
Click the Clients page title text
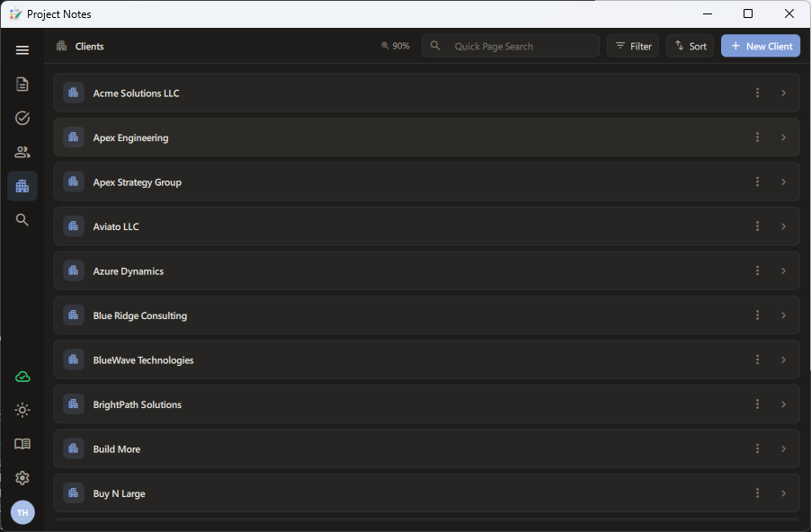click(90, 46)
